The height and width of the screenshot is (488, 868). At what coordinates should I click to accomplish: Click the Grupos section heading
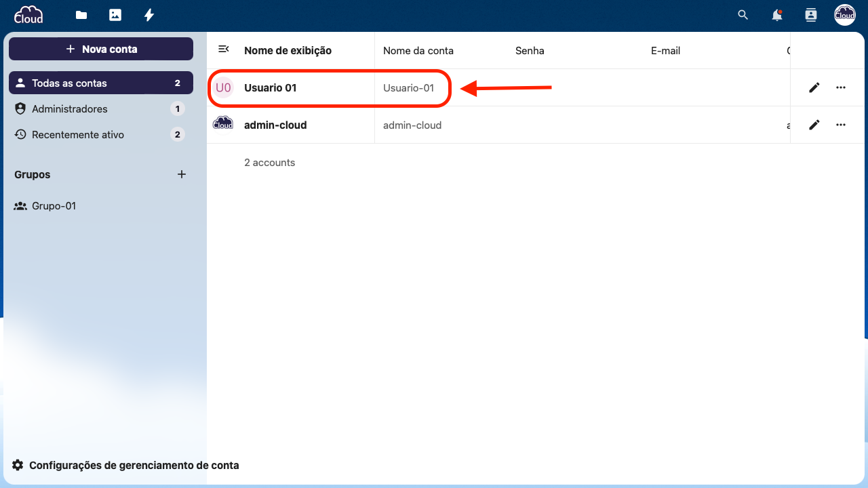tap(33, 174)
